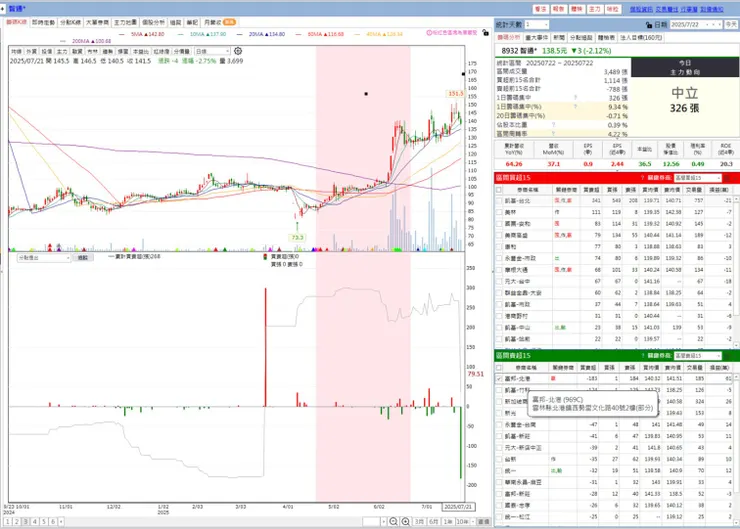Zoom out the chart with the minus magnifier
The image size is (740, 529).
click(393, 521)
